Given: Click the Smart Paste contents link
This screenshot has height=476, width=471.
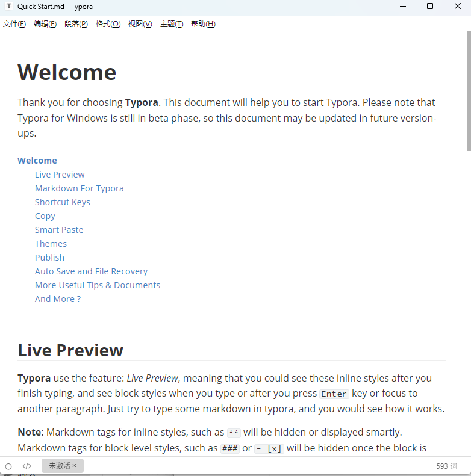Looking at the screenshot, I should 59,230.
